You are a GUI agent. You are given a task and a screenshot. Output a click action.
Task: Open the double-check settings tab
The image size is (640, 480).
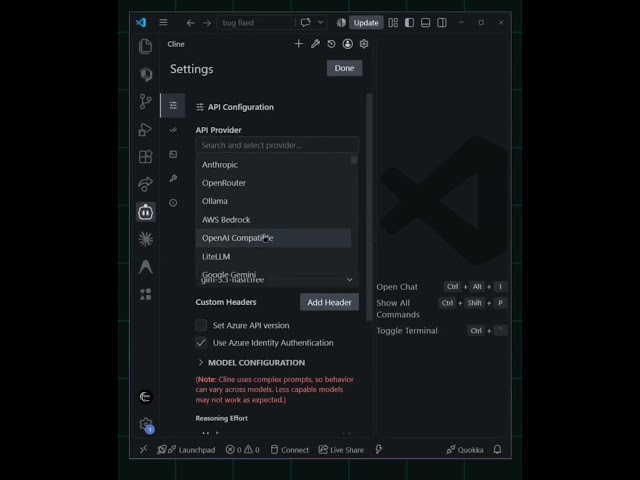click(173, 130)
